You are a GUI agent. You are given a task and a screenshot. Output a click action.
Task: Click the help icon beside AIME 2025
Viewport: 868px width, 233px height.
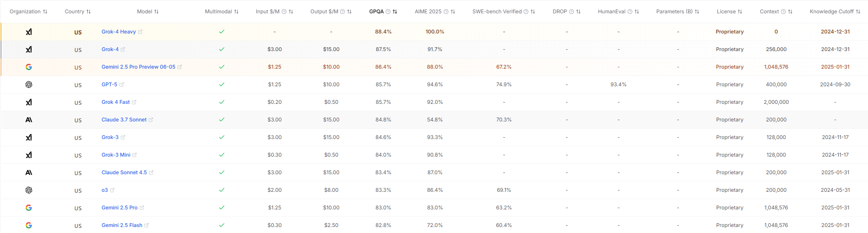[x=446, y=12]
